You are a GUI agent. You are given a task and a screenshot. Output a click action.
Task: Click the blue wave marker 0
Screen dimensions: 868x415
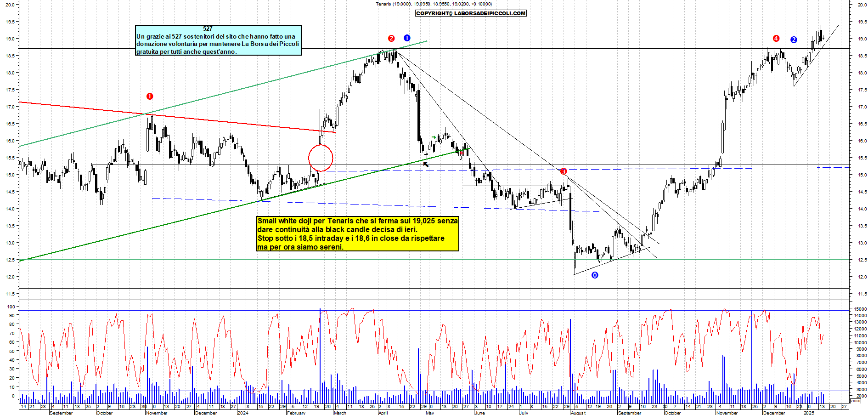595,275
